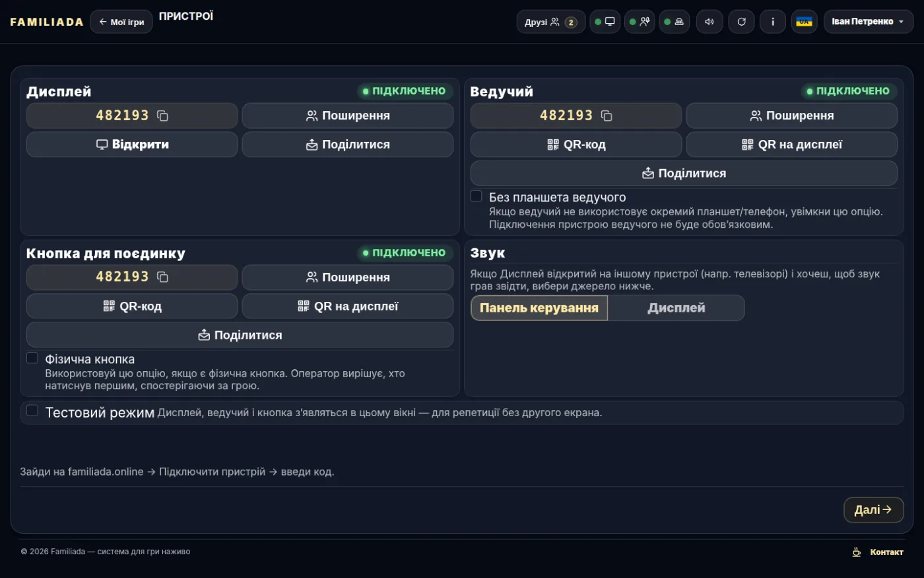Click the sound speaker icon in header

click(x=709, y=22)
